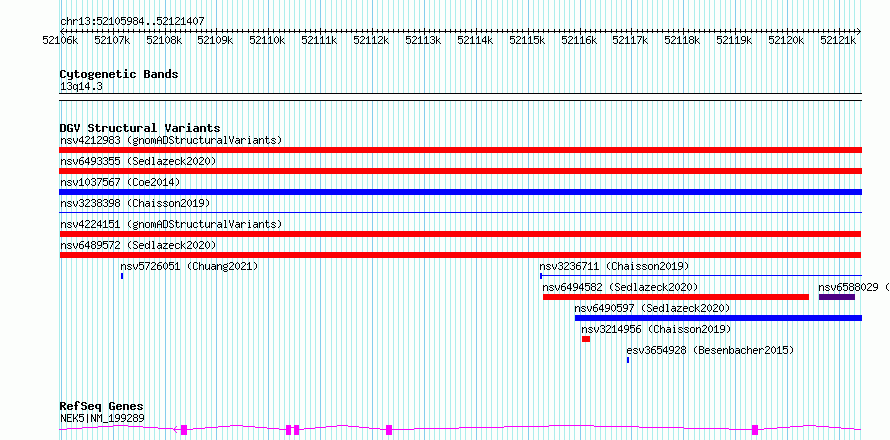
Task: Open the nsv3214956 (Chaisson2019) label
Action: pyautogui.click(x=656, y=329)
